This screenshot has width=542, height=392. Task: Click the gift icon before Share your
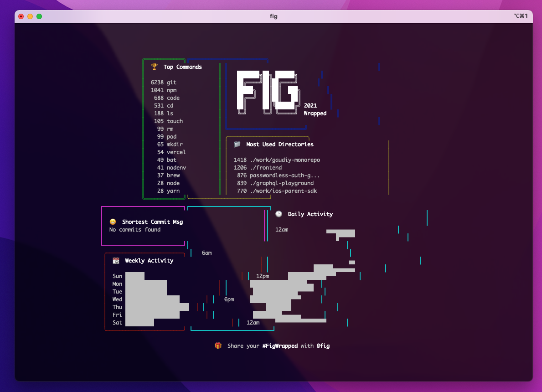tap(218, 346)
